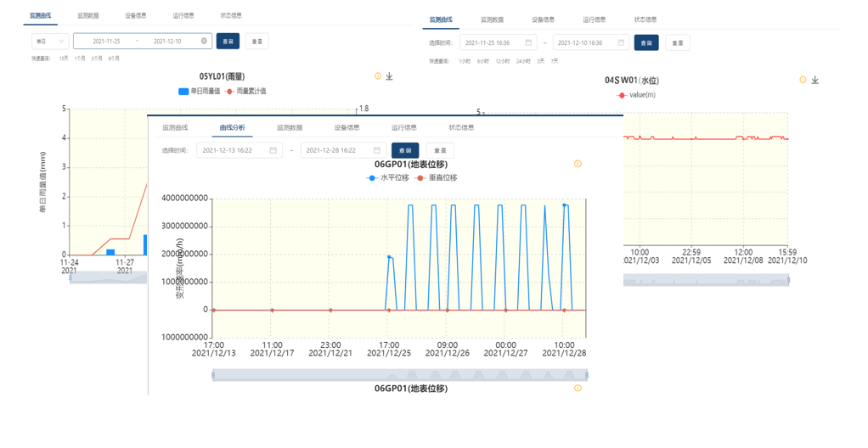Click 查询 button in water level panel
868x448 pixels.
646,42
